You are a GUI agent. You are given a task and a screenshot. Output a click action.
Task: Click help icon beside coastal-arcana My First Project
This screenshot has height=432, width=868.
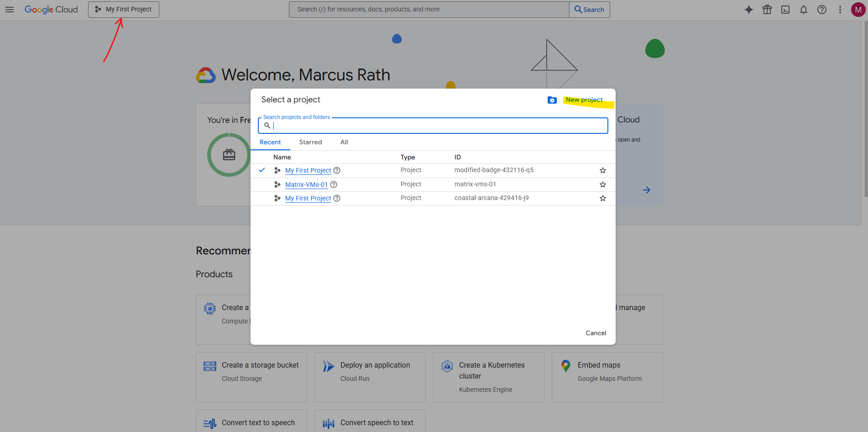click(x=337, y=198)
